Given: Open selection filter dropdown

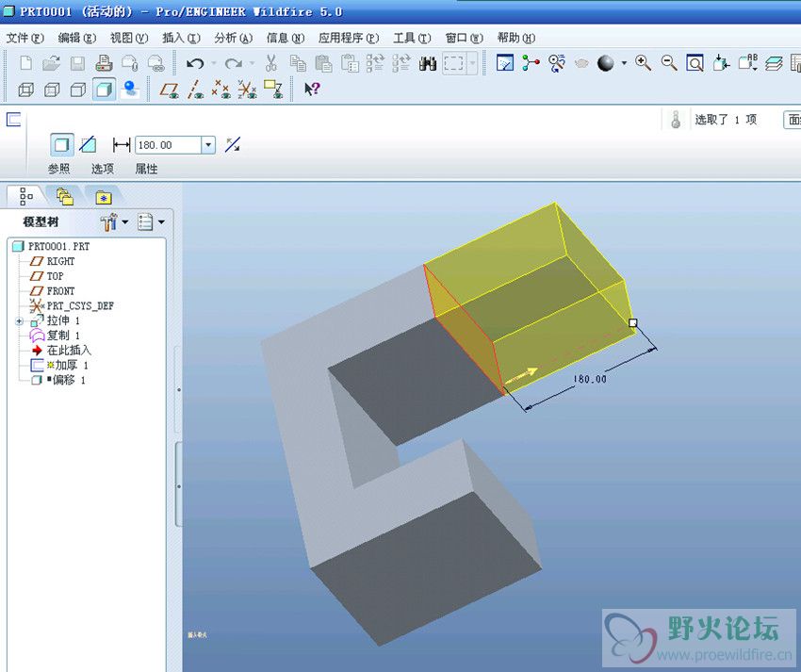Looking at the screenshot, I should [x=793, y=120].
